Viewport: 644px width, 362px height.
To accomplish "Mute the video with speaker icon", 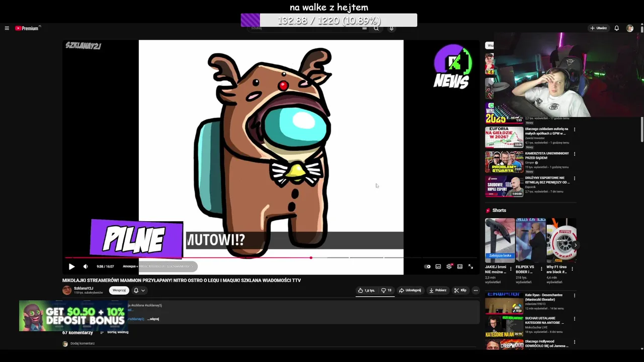I will pos(86,266).
